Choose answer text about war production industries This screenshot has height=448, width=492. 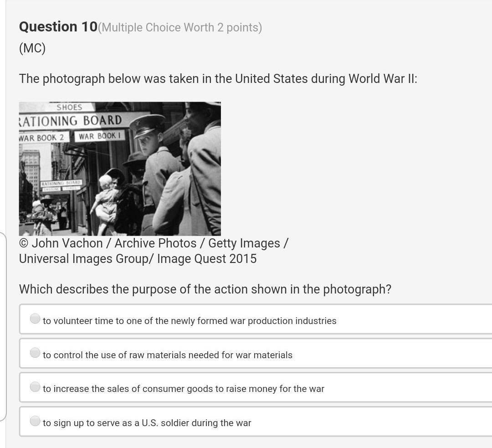point(190,321)
